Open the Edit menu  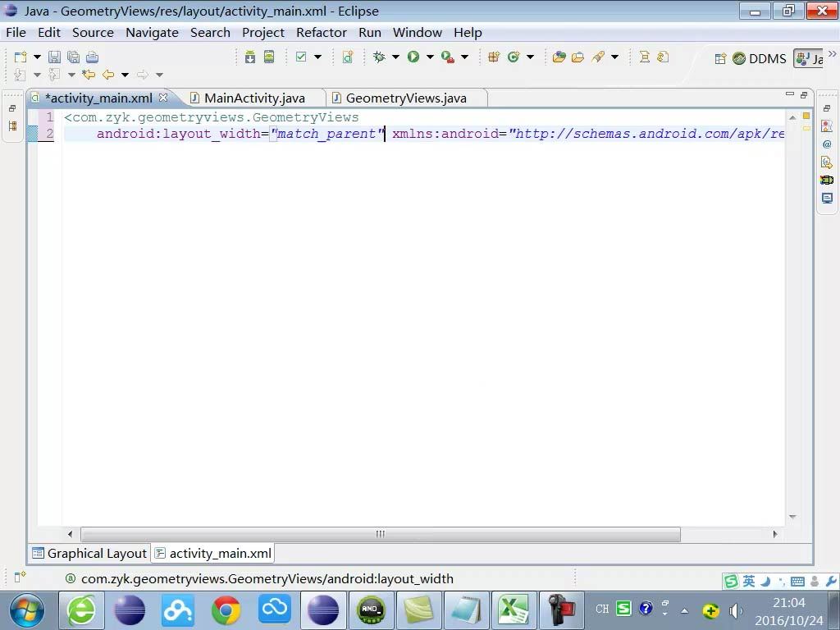pyautogui.click(x=48, y=33)
